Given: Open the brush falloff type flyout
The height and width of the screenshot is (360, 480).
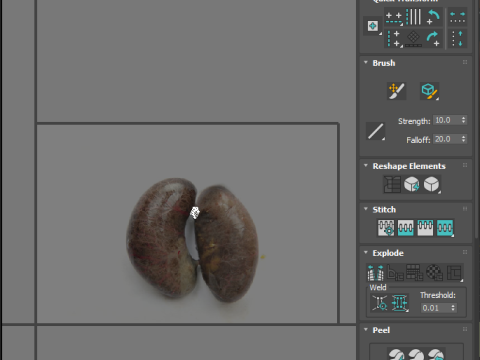Looking at the screenshot, I should [x=375, y=131].
